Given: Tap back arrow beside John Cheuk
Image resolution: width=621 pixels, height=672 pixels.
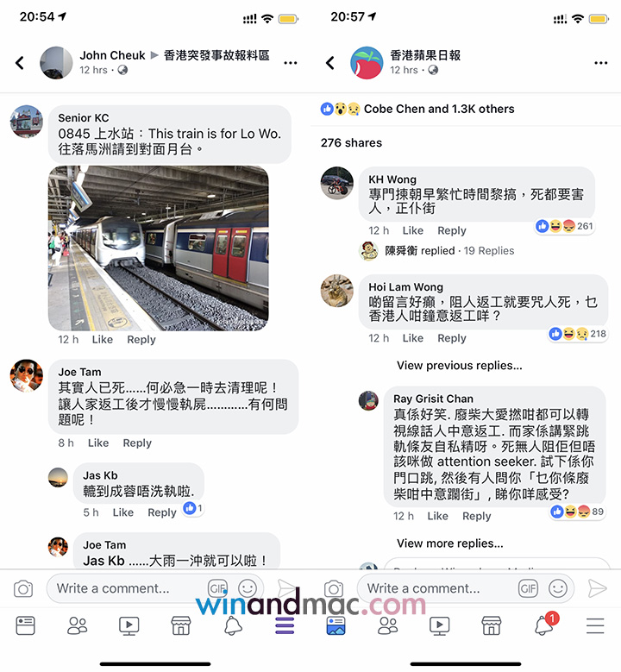Looking at the screenshot, I should point(19,63).
